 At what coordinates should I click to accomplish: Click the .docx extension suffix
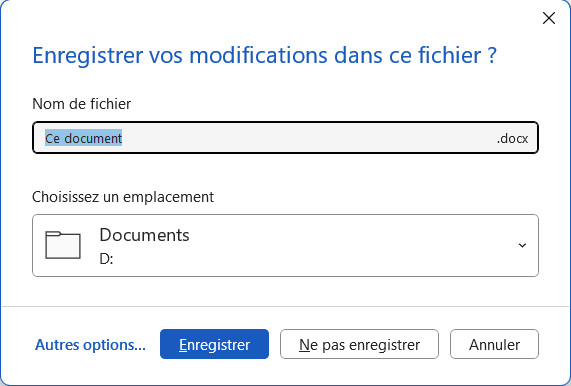(x=512, y=138)
